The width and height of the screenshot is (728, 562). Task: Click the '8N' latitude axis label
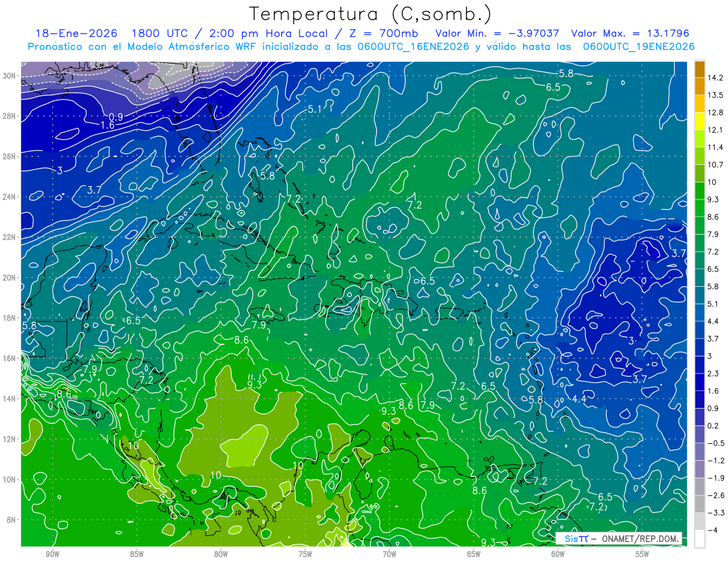(12, 520)
